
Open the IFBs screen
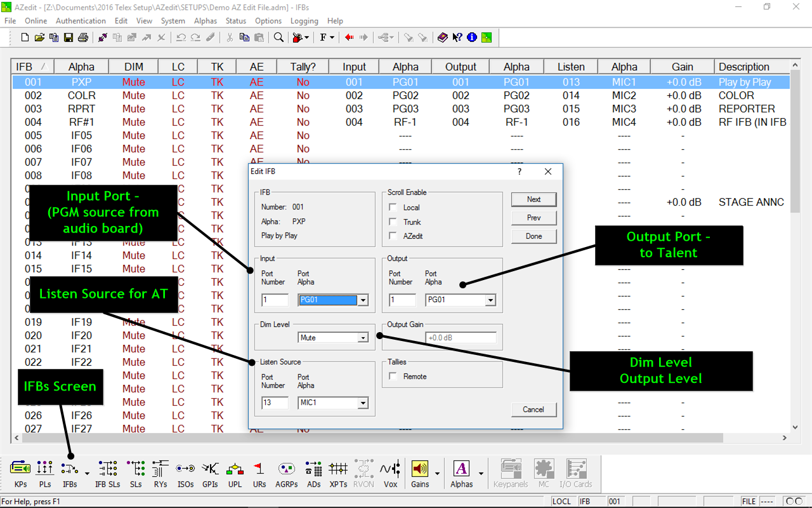(70, 474)
